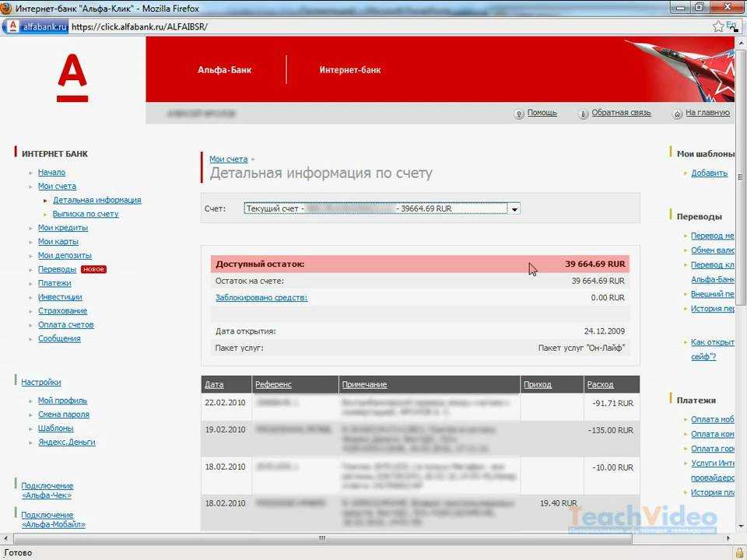Viewport: 747px width, 560px height.
Task: Open Мои кредиты in the left menu
Action: click(x=63, y=228)
